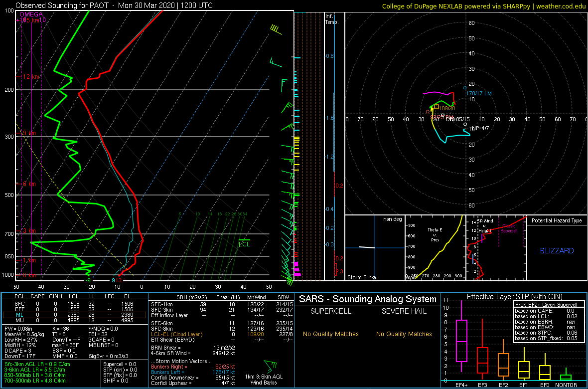Click the 178/17 LM hodograph label
The width and height of the screenshot is (588, 389).
coord(478,93)
